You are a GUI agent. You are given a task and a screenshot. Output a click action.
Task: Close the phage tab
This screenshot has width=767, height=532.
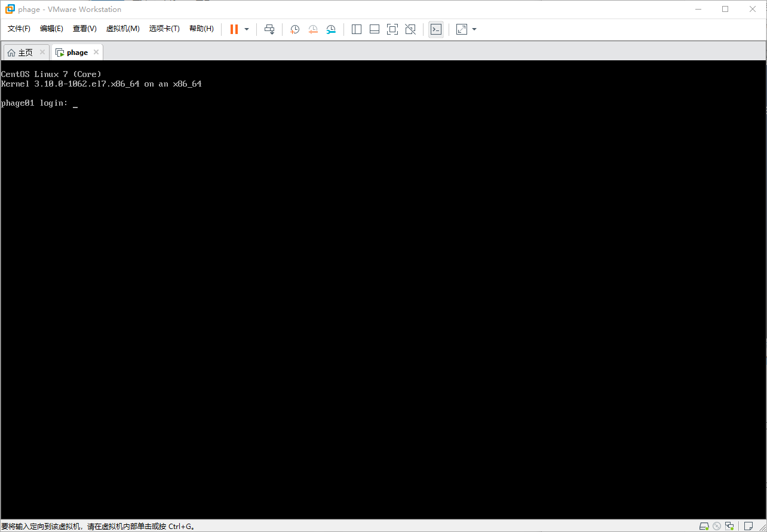point(96,52)
